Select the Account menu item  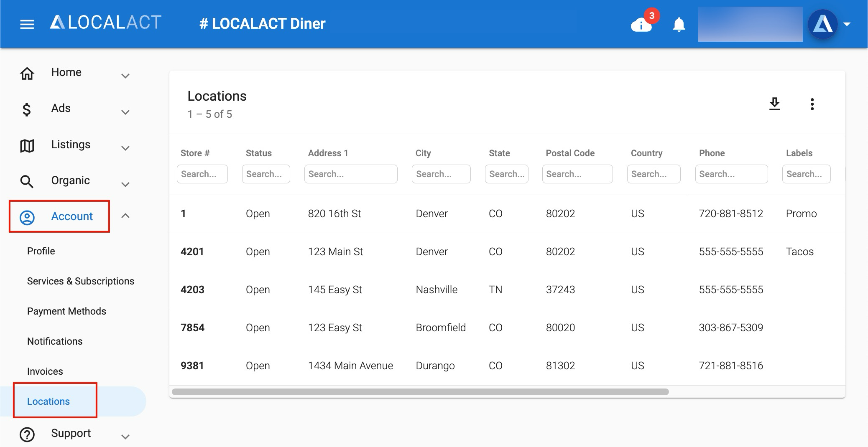[72, 216]
